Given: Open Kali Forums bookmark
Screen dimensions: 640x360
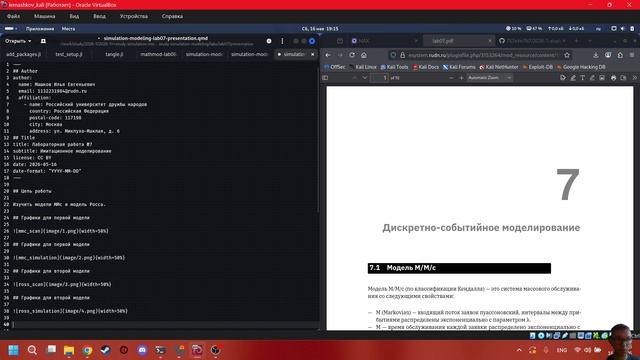Looking at the screenshot, I should [459, 67].
